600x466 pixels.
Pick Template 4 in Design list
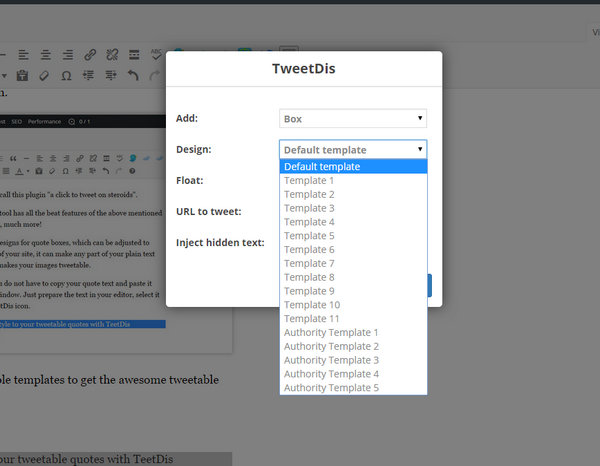(x=353, y=222)
